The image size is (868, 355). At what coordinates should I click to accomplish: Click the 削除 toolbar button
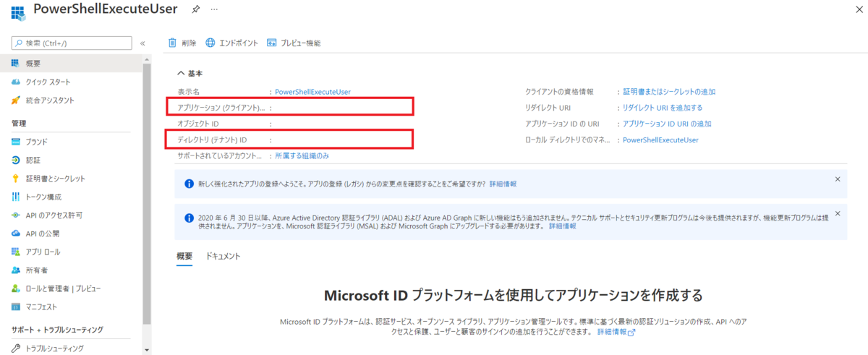(182, 43)
